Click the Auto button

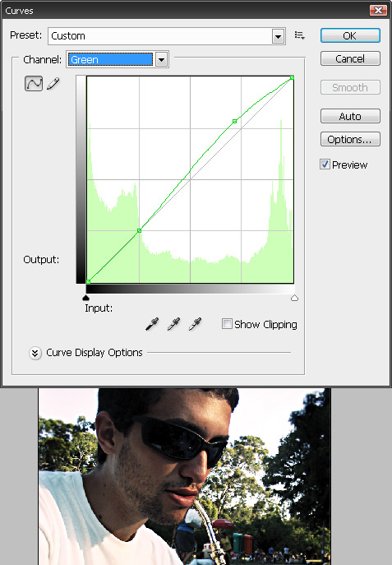point(350,116)
